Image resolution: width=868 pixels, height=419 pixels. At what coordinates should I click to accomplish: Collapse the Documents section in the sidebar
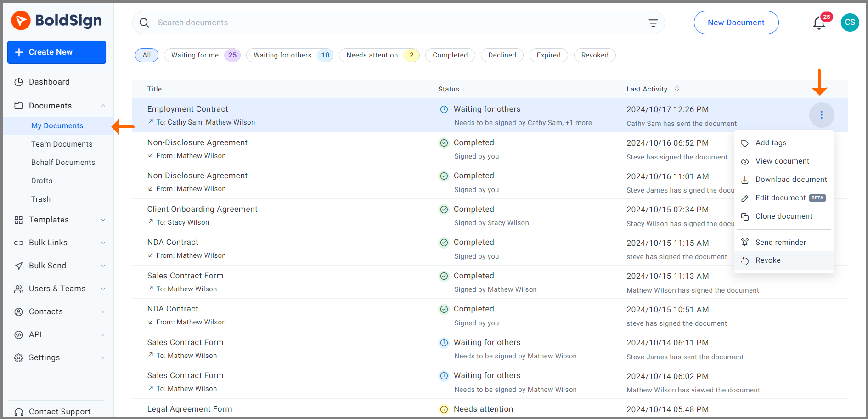[103, 106]
